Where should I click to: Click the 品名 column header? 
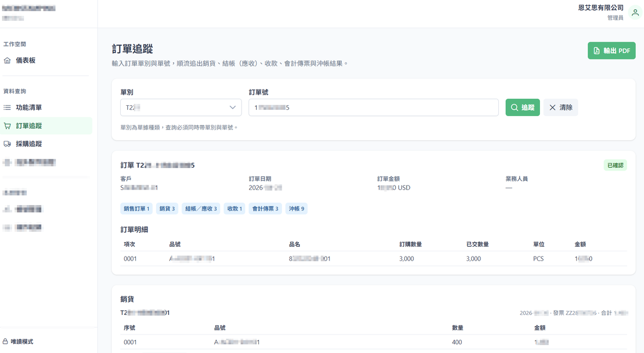[x=294, y=244]
